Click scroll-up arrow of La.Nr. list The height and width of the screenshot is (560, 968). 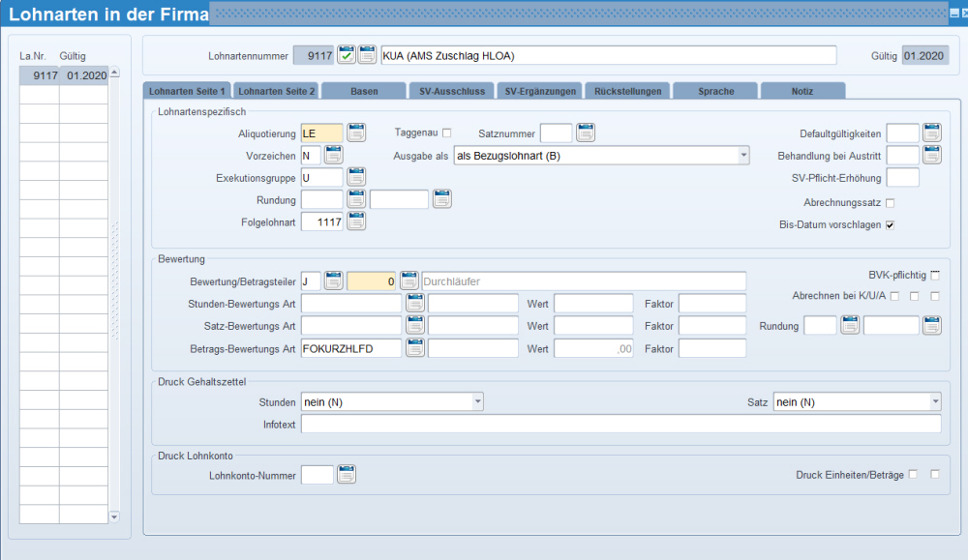coord(114,73)
